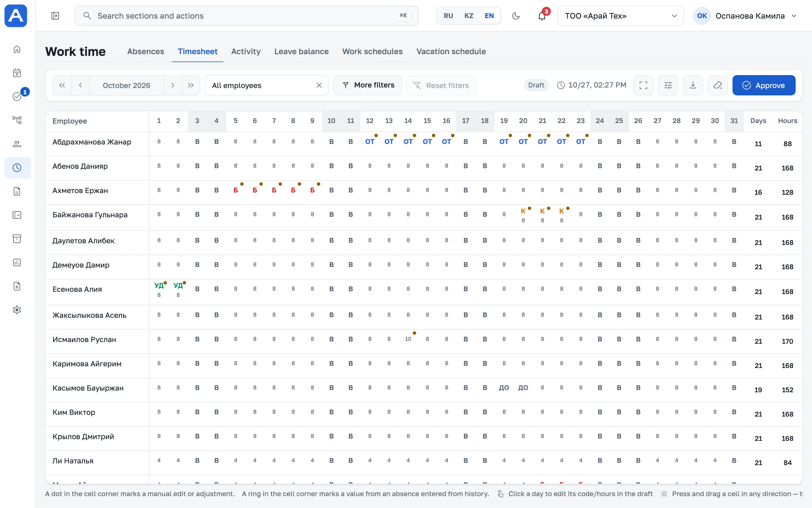Image resolution: width=812 pixels, height=508 pixels.
Task: Switch language to KZ
Action: coord(469,16)
